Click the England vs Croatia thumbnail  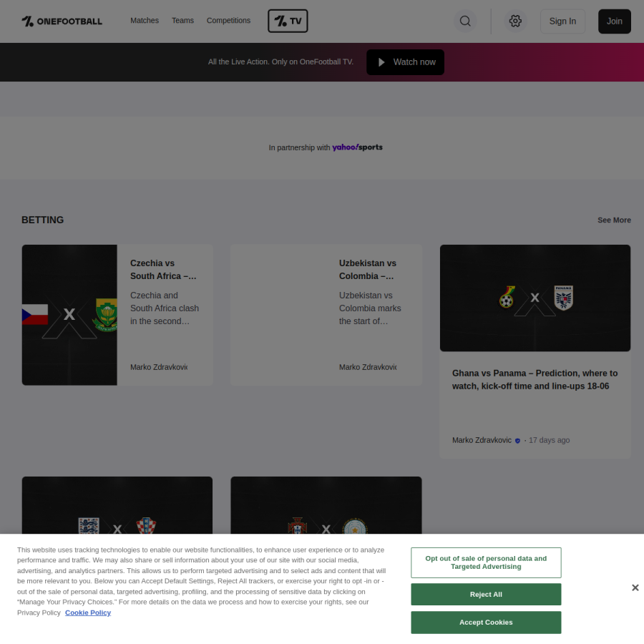(117, 506)
